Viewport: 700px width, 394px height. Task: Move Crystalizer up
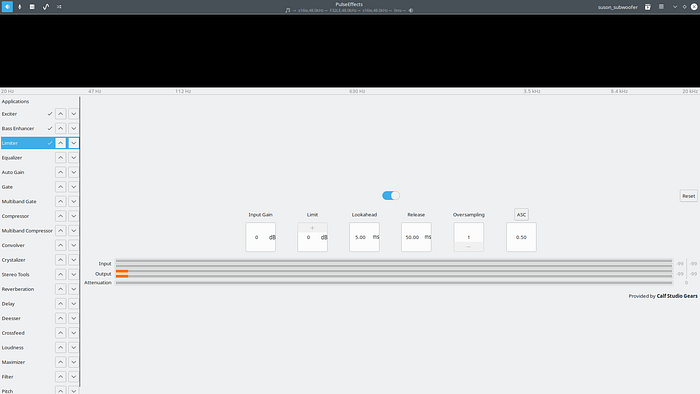(61, 260)
